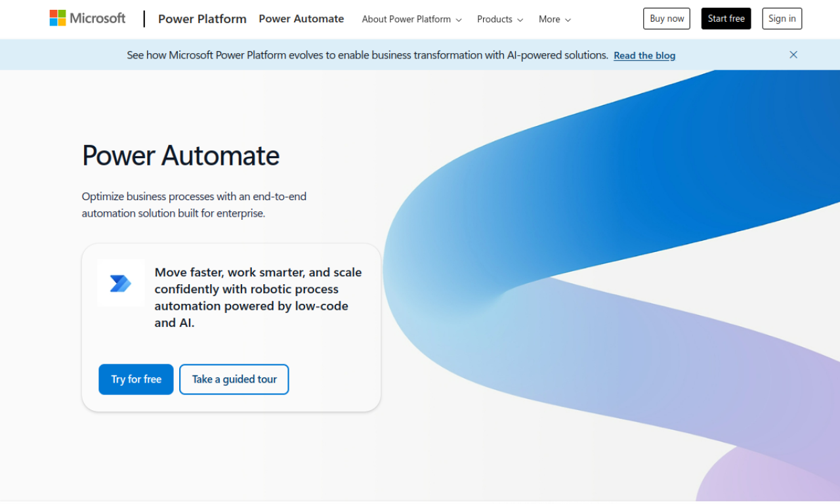Dismiss the banner using the X icon
Screen dimensions: 840x504
click(793, 54)
